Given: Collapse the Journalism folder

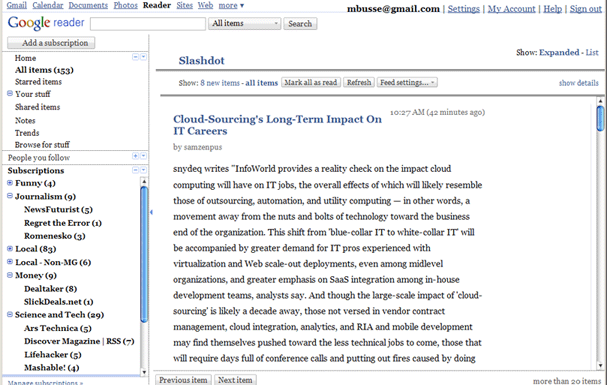Looking at the screenshot, I should click(x=10, y=196).
